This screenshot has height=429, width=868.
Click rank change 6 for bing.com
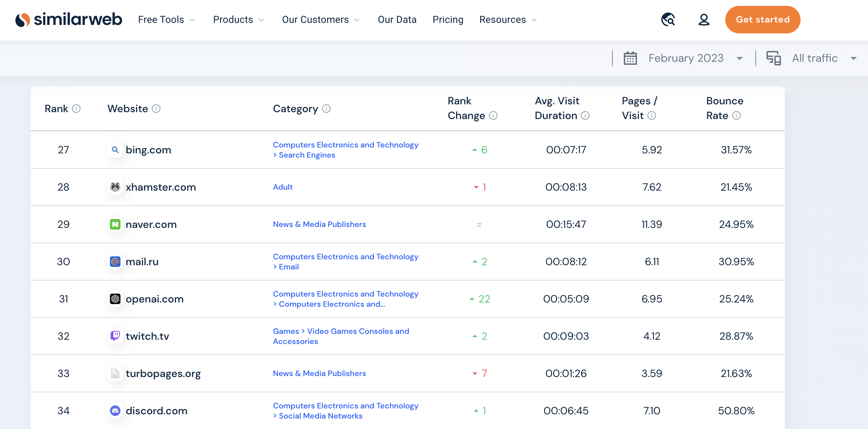coord(480,149)
